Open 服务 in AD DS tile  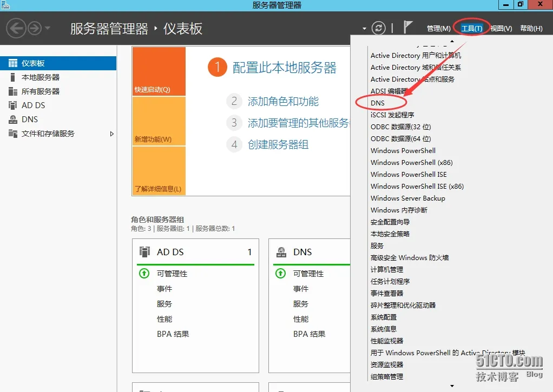click(x=164, y=304)
